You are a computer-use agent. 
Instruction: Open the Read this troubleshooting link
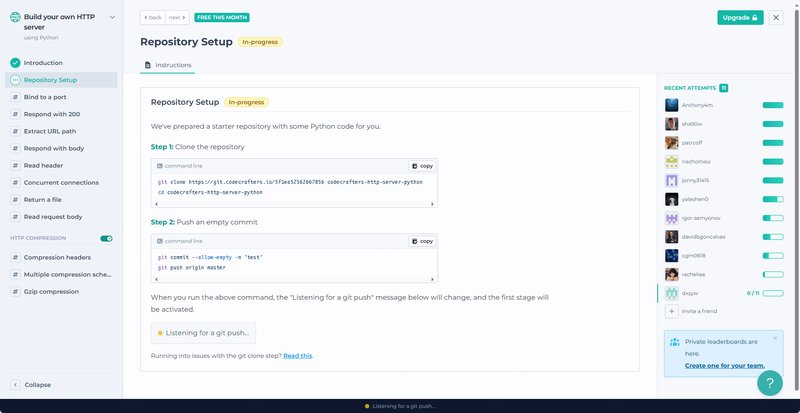[298, 355]
